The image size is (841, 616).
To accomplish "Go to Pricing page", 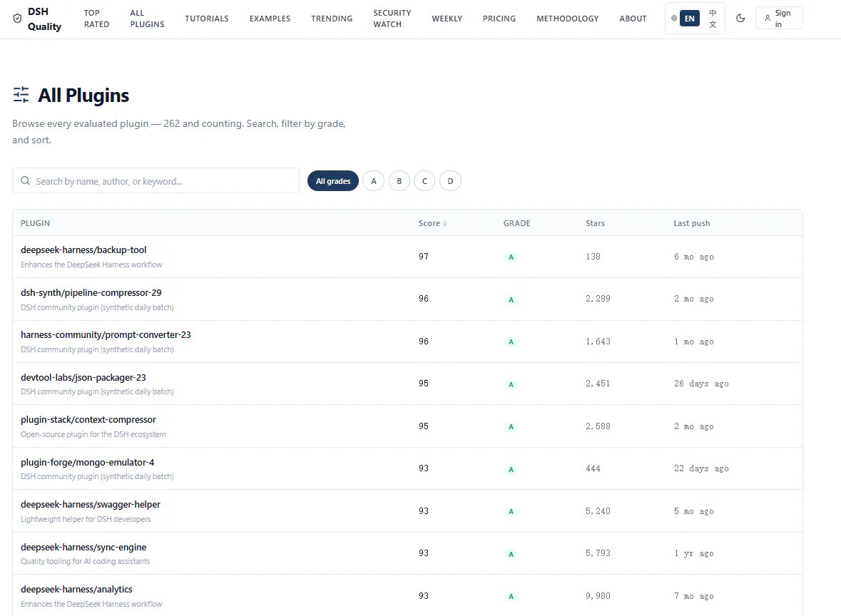I will tap(499, 19).
